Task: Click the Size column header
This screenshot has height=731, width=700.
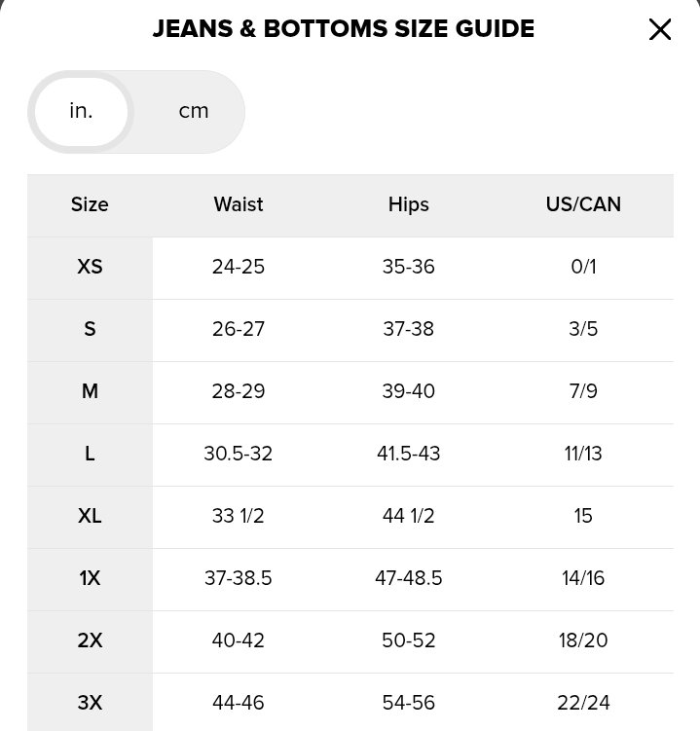Action: [x=90, y=204]
